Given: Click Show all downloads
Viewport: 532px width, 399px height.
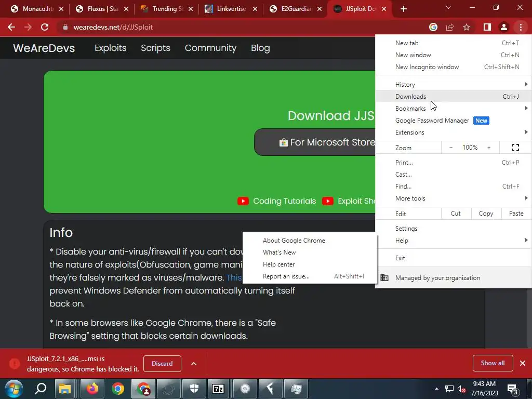Looking at the screenshot, I should point(493,363).
